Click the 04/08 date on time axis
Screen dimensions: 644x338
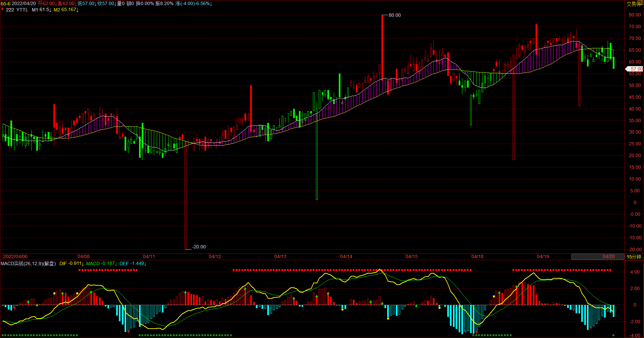point(84,256)
